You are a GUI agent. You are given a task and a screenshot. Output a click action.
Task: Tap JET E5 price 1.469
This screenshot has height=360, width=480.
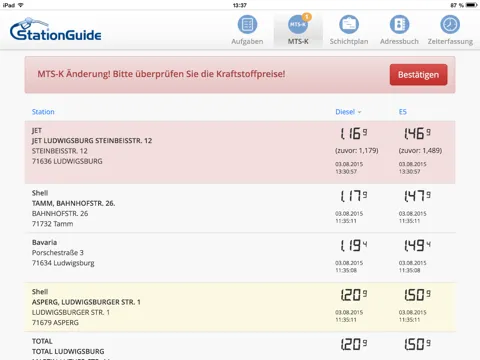coord(417,133)
